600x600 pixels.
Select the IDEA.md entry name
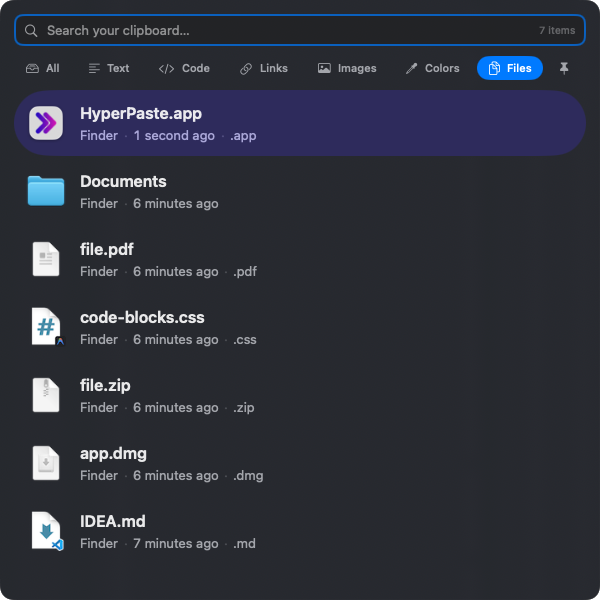(x=112, y=522)
